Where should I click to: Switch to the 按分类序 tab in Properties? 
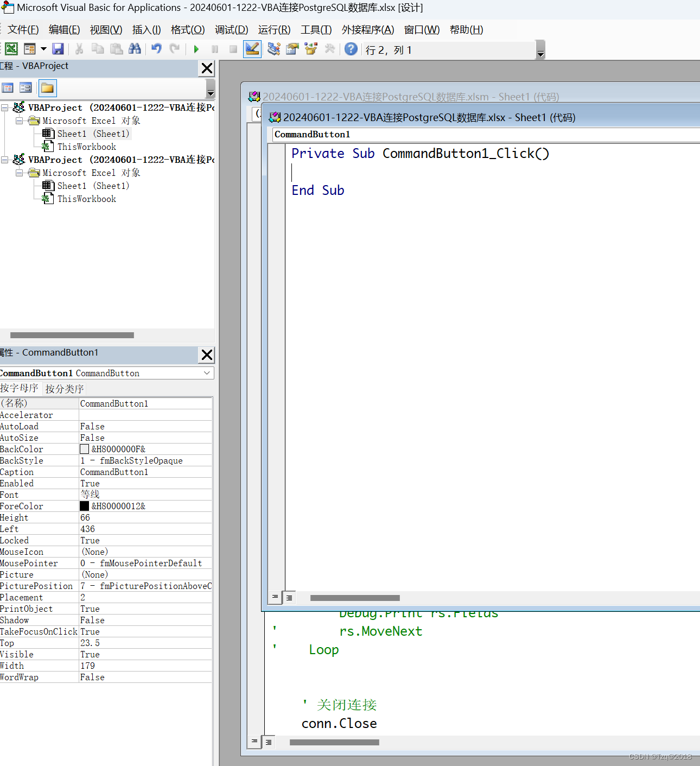(x=63, y=388)
